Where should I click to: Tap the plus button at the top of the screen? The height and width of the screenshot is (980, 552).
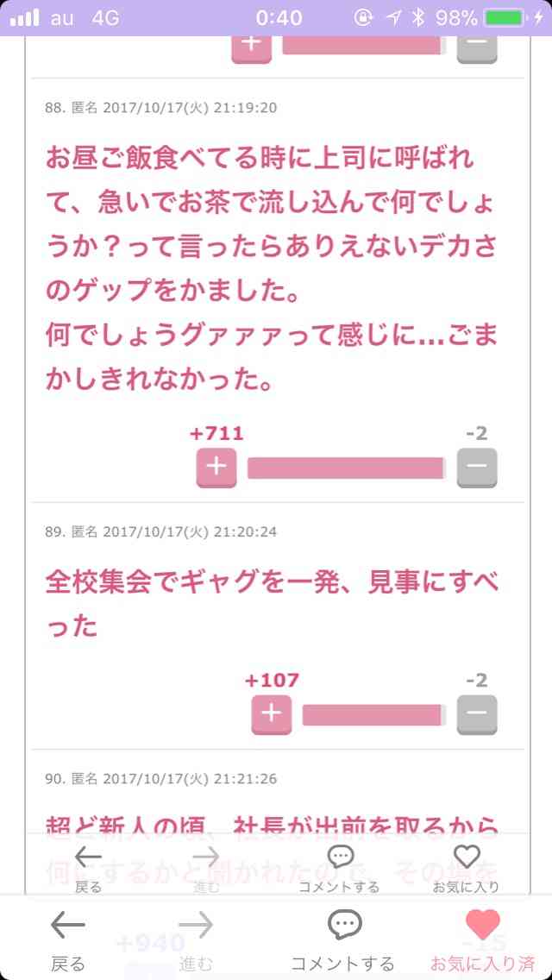[251, 48]
